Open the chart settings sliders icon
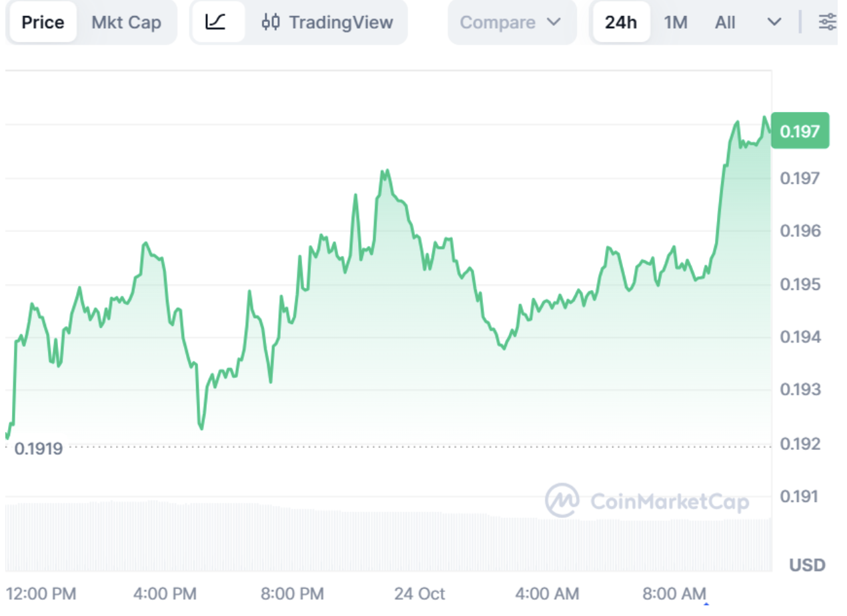Image resolution: width=847 pixels, height=616 pixels. (827, 22)
